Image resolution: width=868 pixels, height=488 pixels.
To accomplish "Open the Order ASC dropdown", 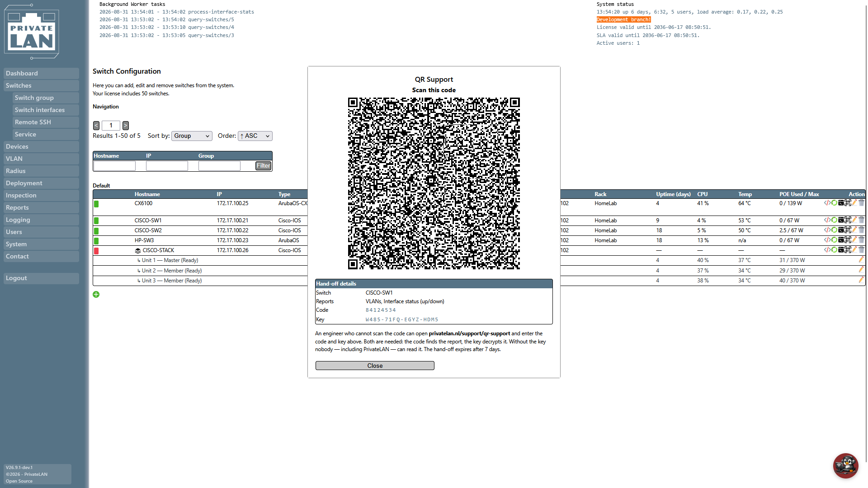I will click(x=255, y=136).
